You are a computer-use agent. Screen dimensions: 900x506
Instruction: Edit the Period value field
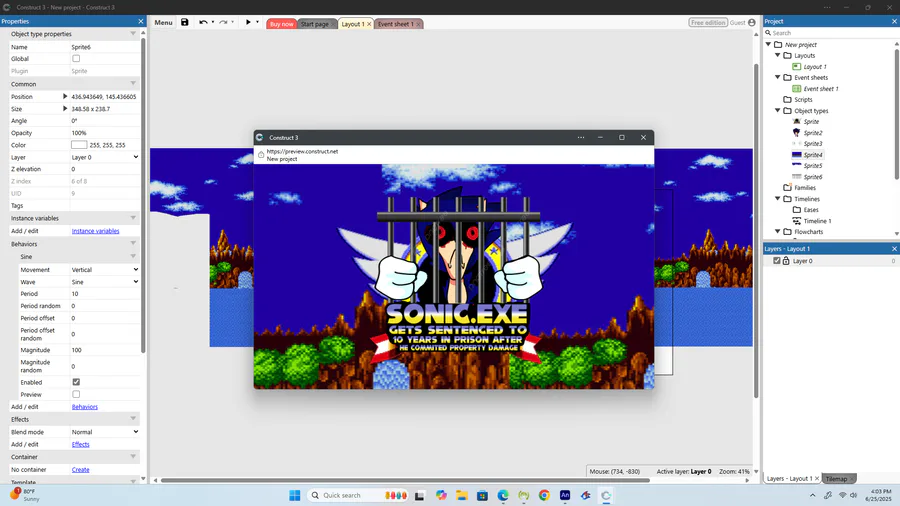[x=104, y=294]
